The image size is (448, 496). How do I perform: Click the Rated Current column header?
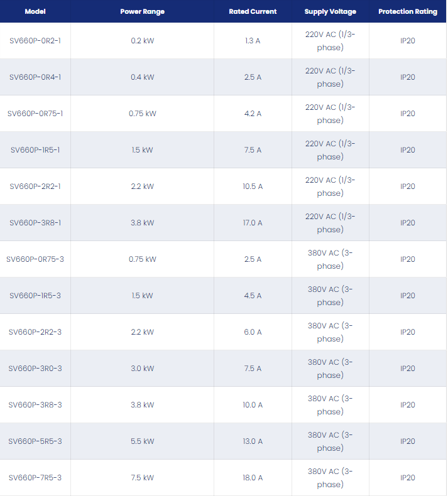pos(253,11)
